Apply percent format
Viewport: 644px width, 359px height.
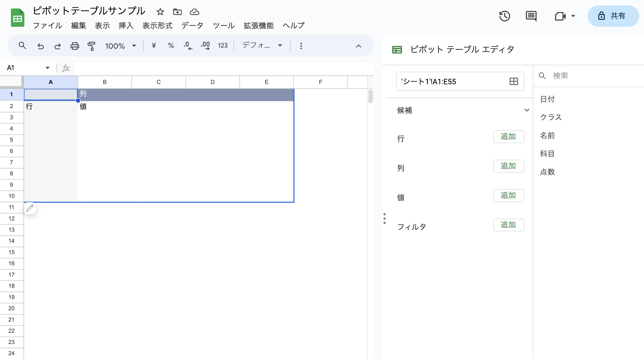171,45
